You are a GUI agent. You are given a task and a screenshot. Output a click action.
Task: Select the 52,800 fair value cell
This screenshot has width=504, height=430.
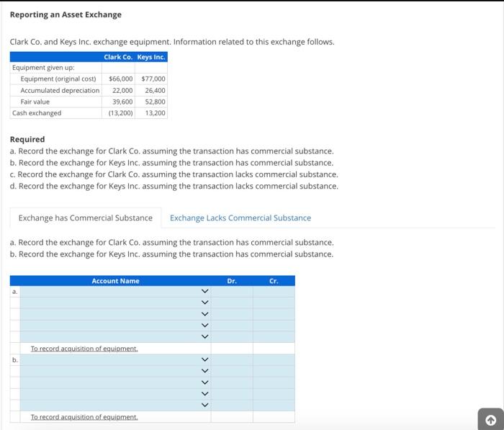coord(151,102)
